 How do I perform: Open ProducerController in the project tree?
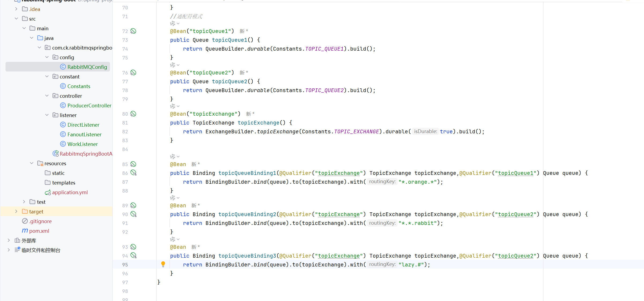click(x=89, y=106)
